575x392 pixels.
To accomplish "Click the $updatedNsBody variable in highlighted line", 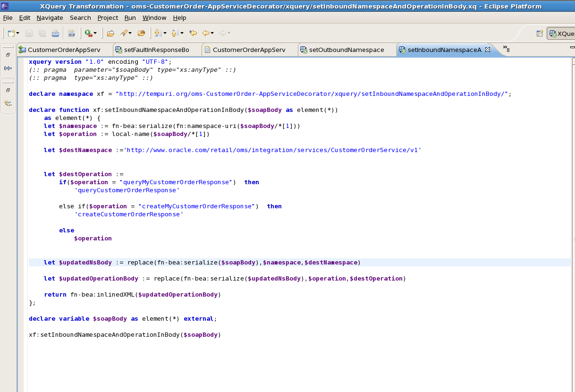I will click(85, 262).
